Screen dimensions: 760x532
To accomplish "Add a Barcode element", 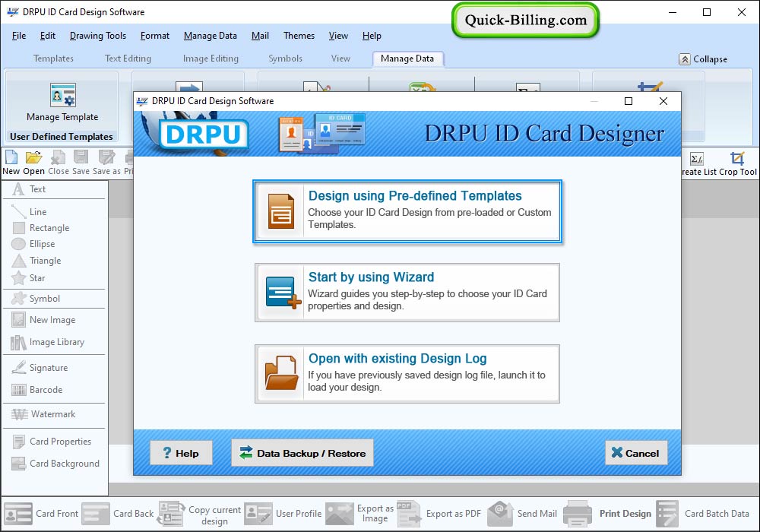I will [36, 390].
